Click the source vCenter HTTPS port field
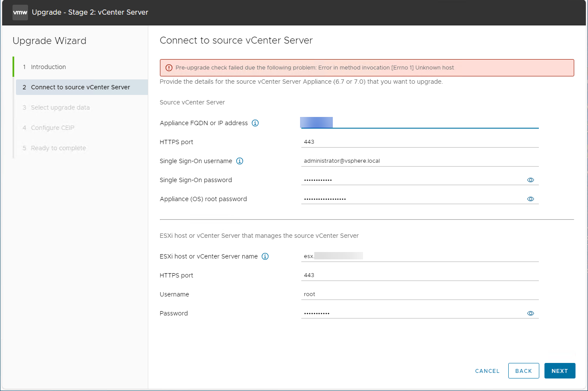The image size is (588, 391). click(x=419, y=142)
